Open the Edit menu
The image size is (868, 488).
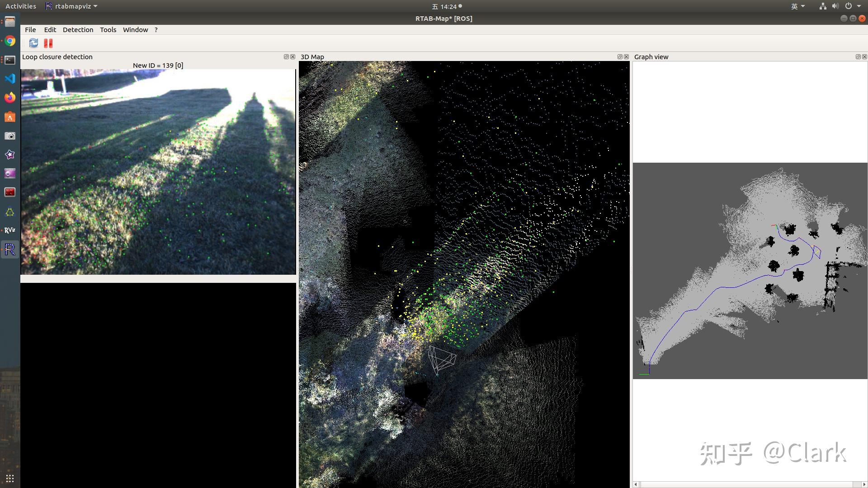click(50, 30)
